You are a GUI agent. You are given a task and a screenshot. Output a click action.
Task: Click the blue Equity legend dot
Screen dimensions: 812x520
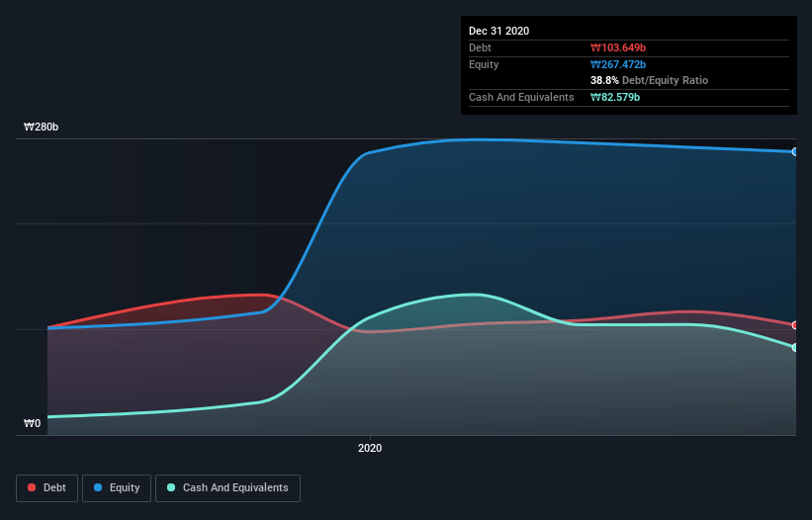pyautogui.click(x=98, y=487)
